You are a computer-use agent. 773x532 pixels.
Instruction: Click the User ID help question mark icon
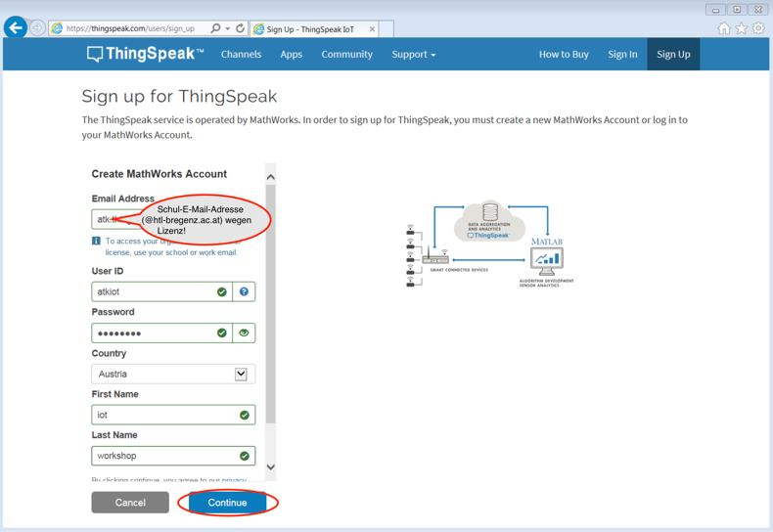(244, 291)
